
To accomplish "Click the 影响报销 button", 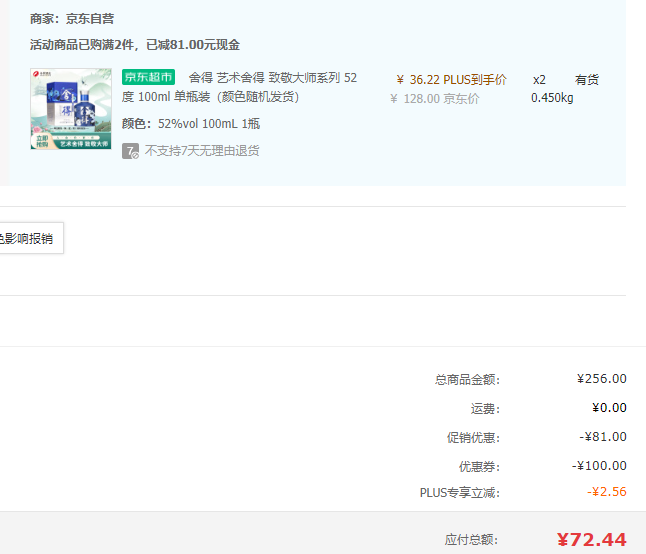I will 29,238.
